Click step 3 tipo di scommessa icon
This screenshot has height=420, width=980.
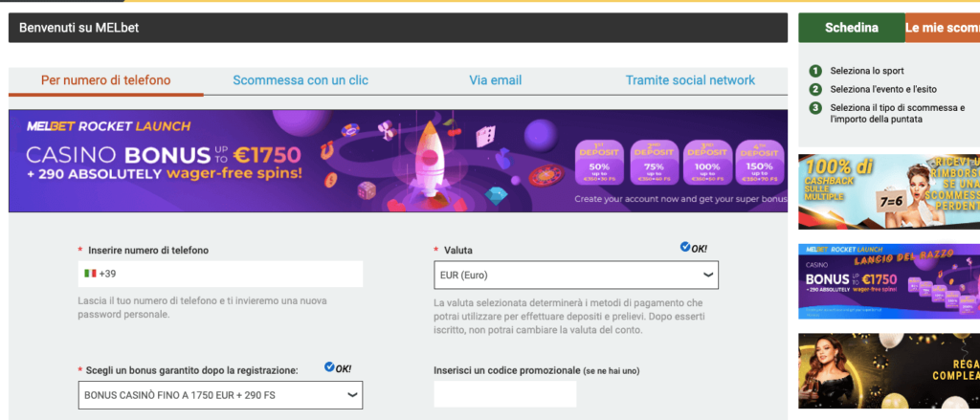click(815, 108)
